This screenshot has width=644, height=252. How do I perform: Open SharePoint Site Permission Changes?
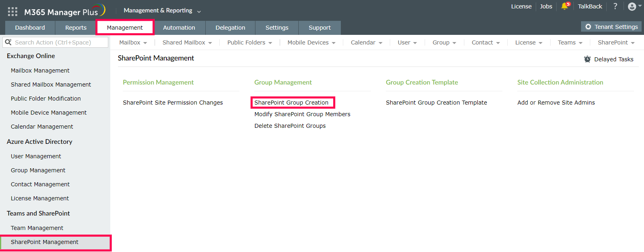pos(173,103)
